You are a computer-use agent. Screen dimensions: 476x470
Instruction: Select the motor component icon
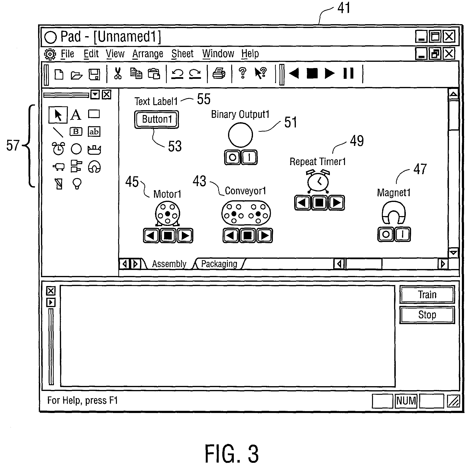pyautogui.click(x=161, y=211)
